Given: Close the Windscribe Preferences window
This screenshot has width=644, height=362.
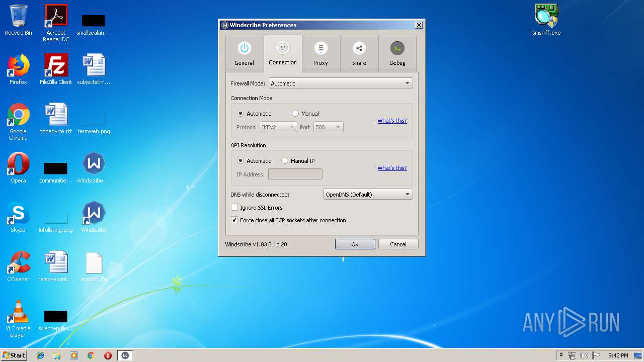Looking at the screenshot, I should 419,25.
